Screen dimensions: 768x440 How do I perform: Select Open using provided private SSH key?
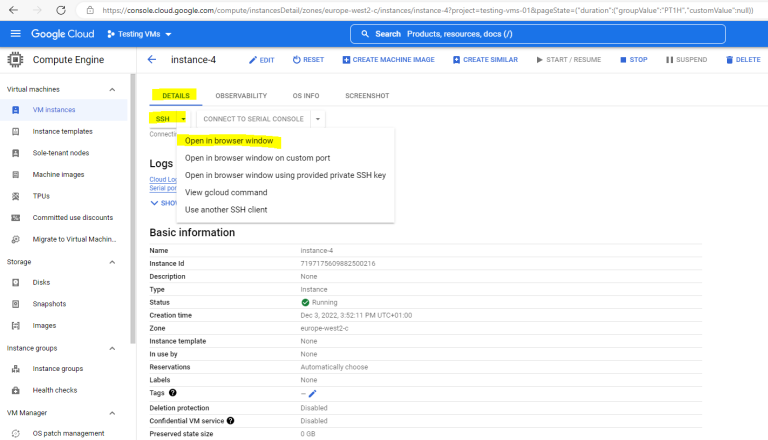286,175
